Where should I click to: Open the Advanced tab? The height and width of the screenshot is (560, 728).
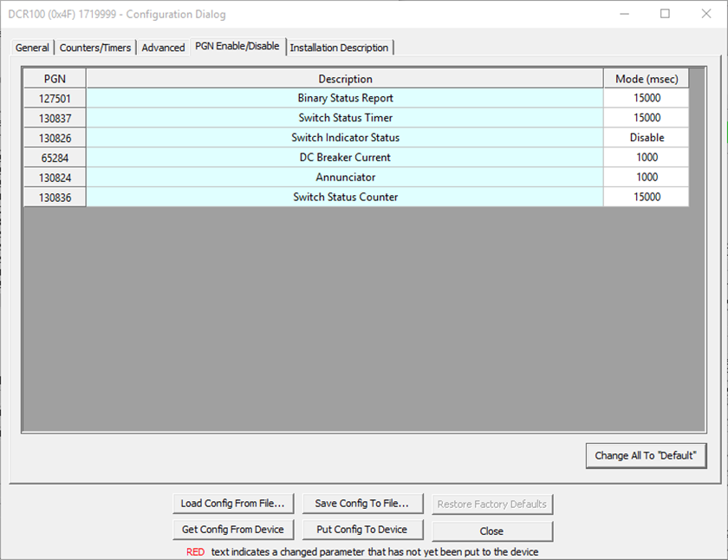163,48
